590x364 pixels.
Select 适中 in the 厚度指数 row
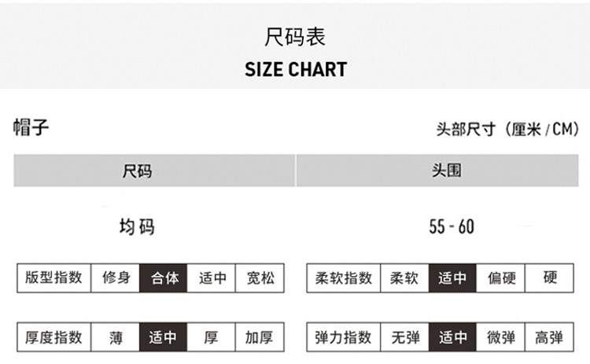click(x=164, y=337)
